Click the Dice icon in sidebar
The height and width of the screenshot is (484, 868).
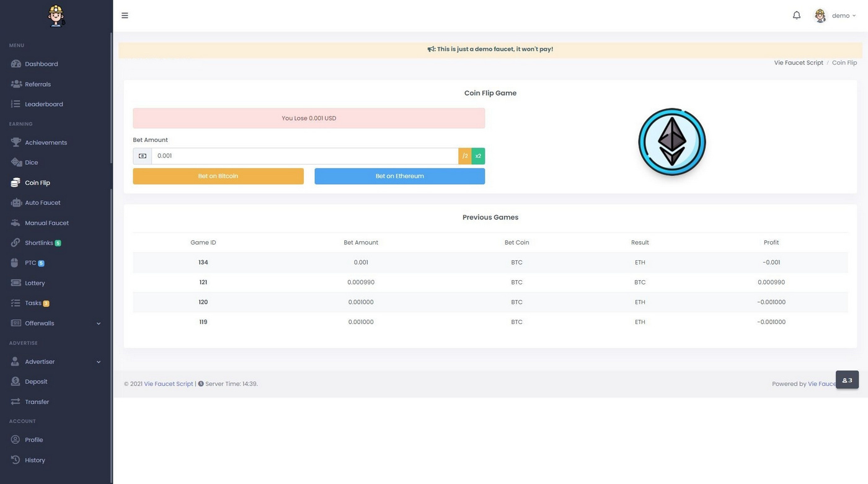point(15,162)
